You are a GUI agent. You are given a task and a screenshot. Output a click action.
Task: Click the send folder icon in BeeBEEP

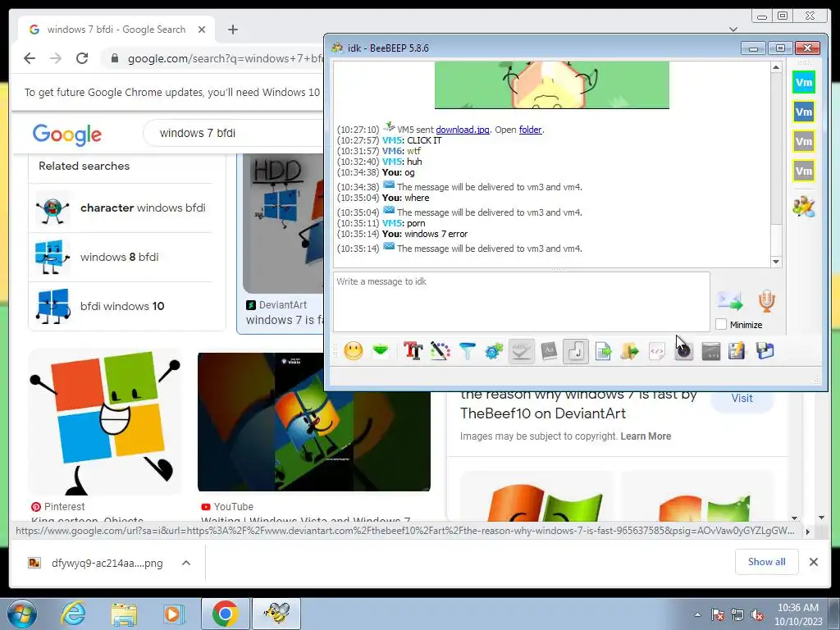(x=630, y=351)
